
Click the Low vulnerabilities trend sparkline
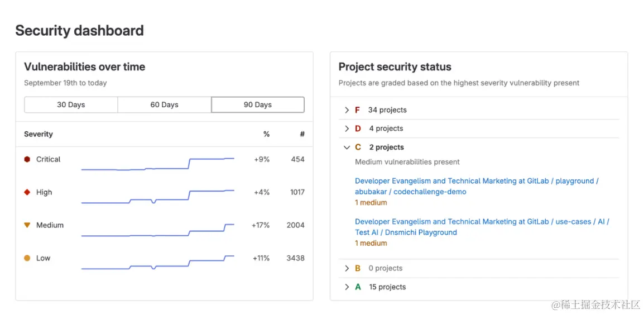(x=157, y=263)
